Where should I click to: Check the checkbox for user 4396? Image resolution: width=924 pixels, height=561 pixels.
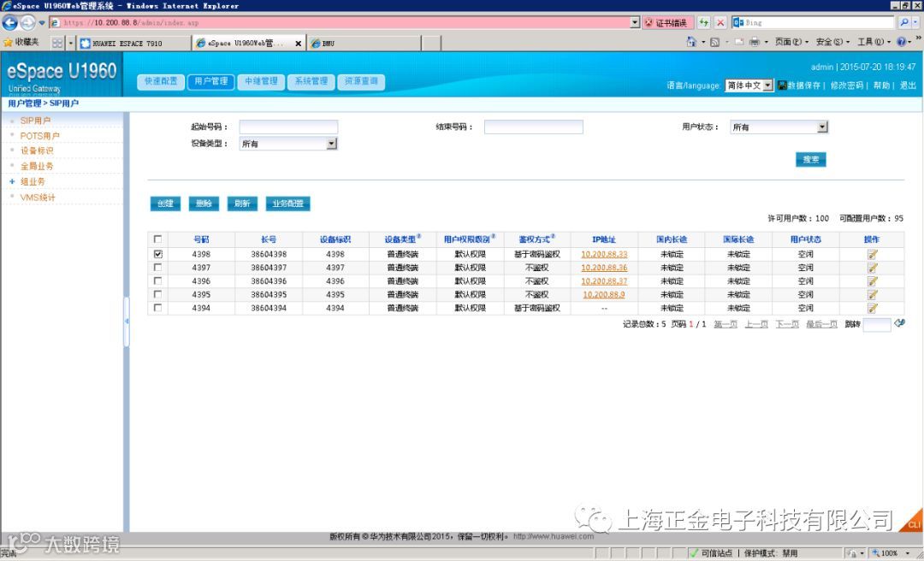coord(157,281)
